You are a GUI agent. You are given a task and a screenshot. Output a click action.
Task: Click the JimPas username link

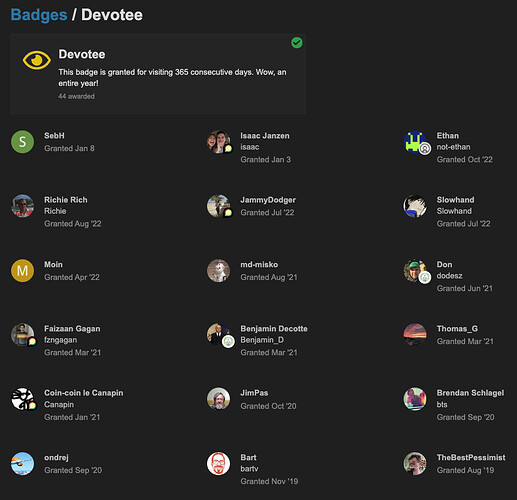tap(254, 393)
